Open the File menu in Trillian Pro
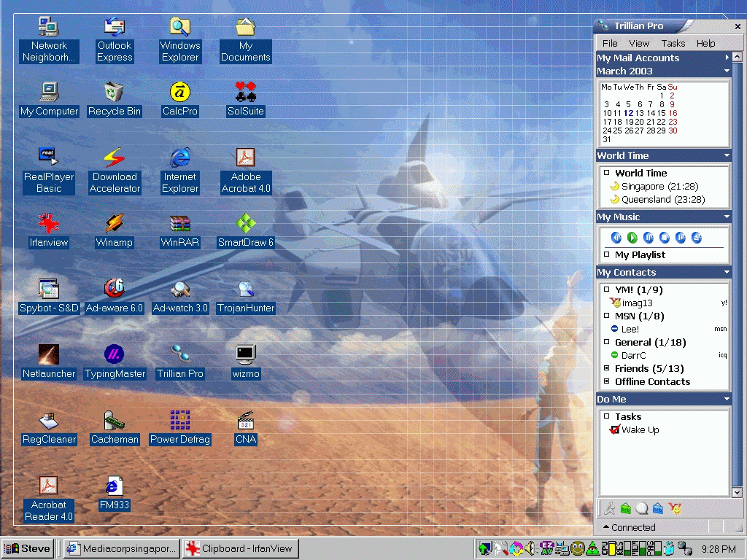747x560 pixels. (610, 43)
